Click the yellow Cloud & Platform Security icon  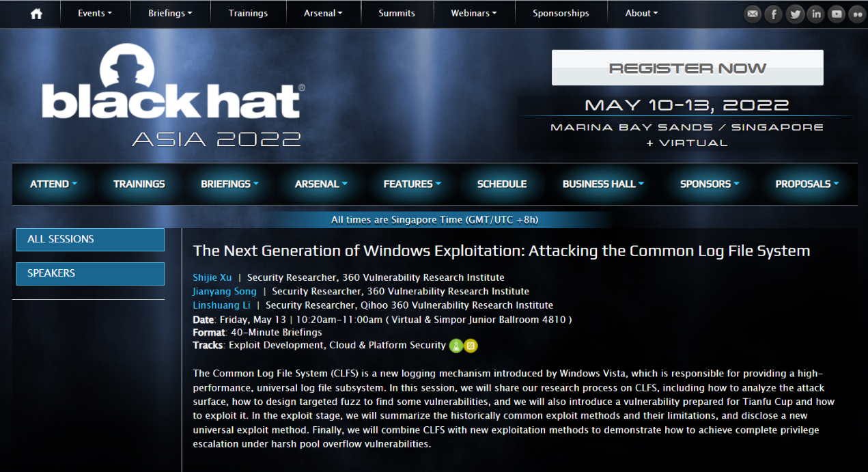[471, 346]
